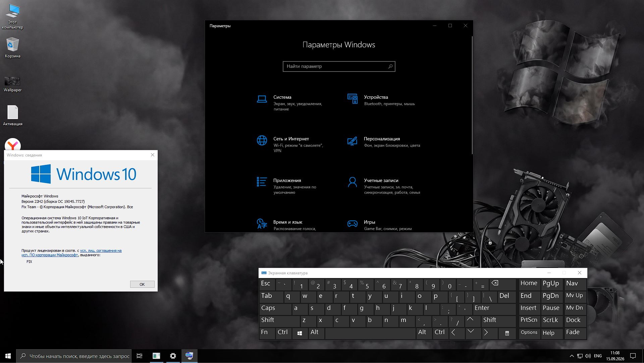Switch the ENG input language
644x363 pixels.
[x=598, y=356]
